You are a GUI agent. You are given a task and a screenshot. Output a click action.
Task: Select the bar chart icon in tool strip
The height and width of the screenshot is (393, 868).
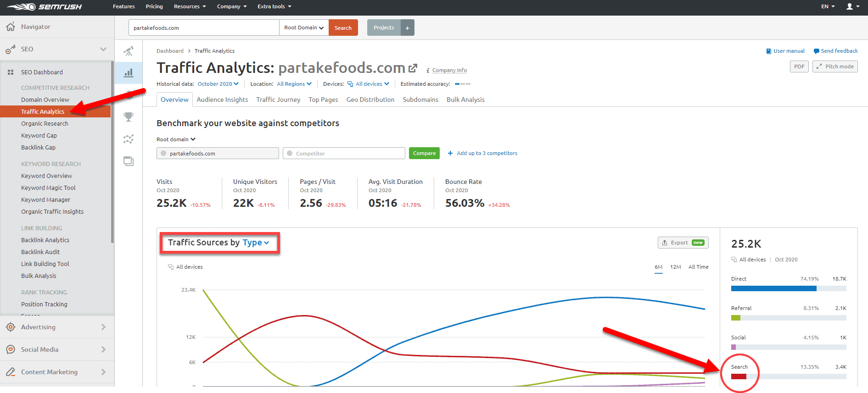click(x=129, y=72)
